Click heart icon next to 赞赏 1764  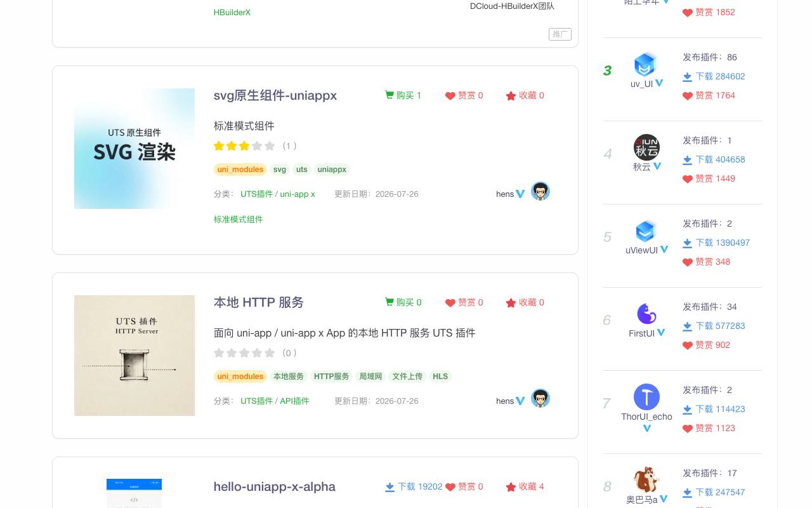click(688, 96)
